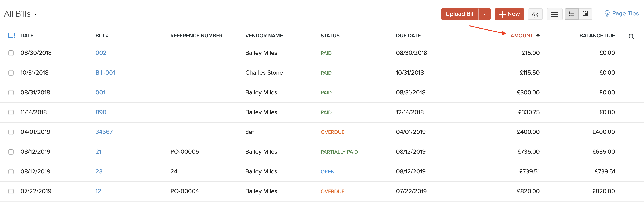Select the checkbox for Bill-001 row

[x=11, y=73]
